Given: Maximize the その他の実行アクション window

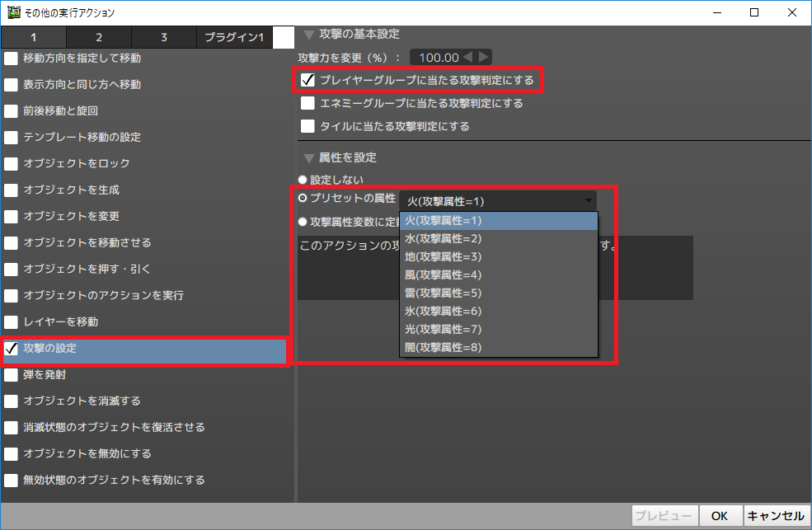Looking at the screenshot, I should tap(754, 12).
